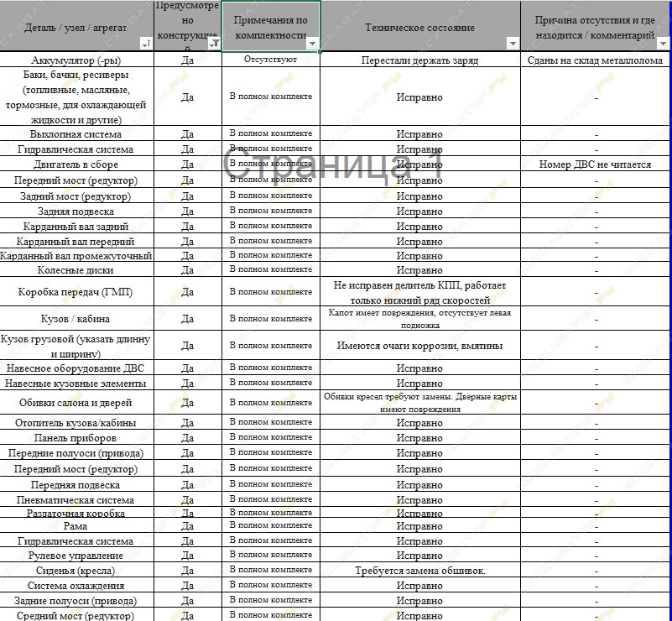
Task: Select the Требуется замена обшивок cell
Action: click(x=420, y=570)
